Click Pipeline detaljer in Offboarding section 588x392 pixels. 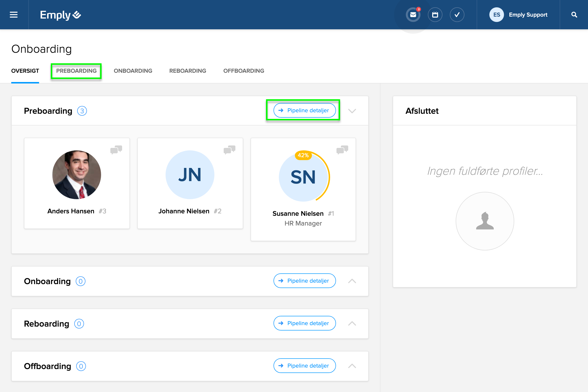pos(304,366)
